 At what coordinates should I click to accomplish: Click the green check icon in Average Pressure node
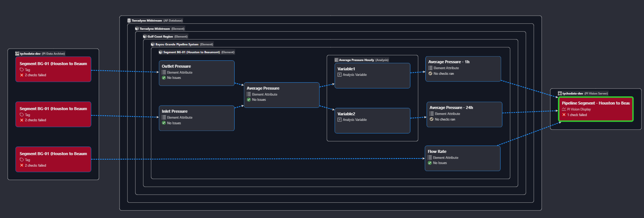249,100
